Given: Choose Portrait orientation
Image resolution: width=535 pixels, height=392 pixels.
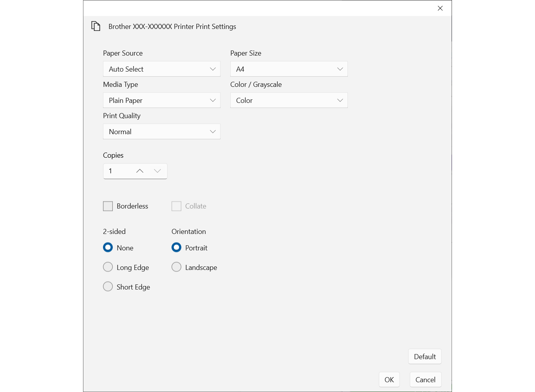Looking at the screenshot, I should (x=177, y=248).
